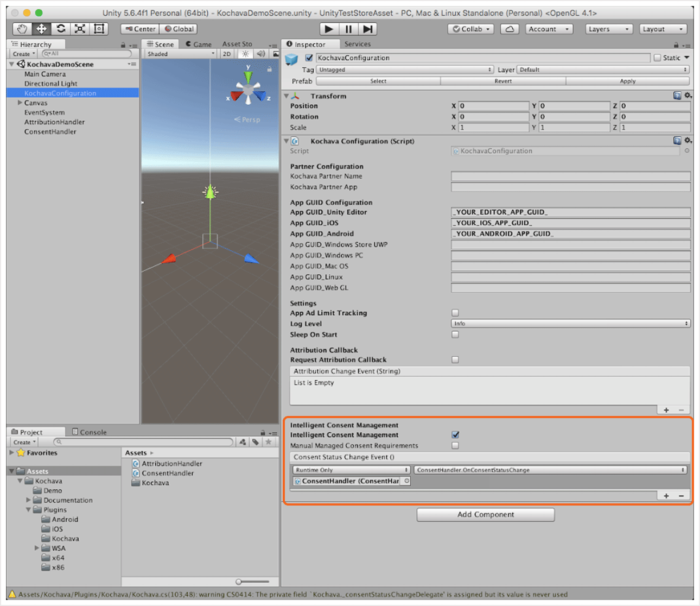Toggle 2D scene view mode
Image resolution: width=700 pixels, height=606 pixels.
tap(227, 54)
